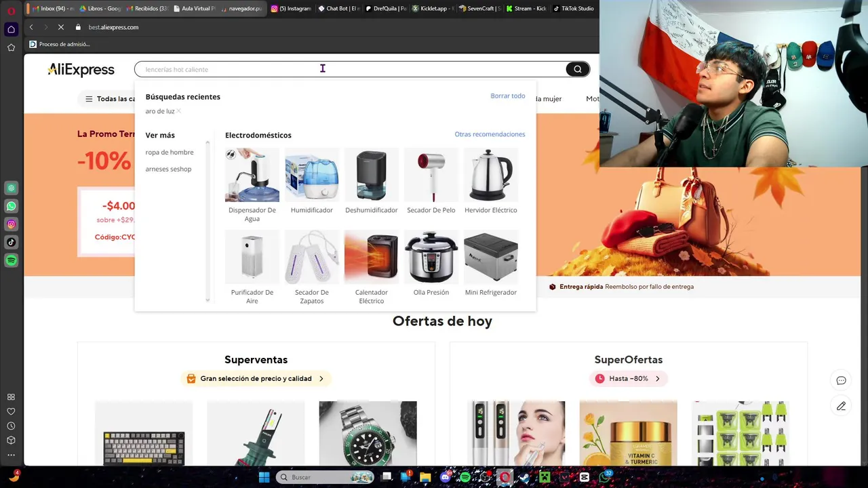This screenshot has width=868, height=488.
Task: Switch to Inbox (94) Gmail tab
Action: click(x=52, y=9)
